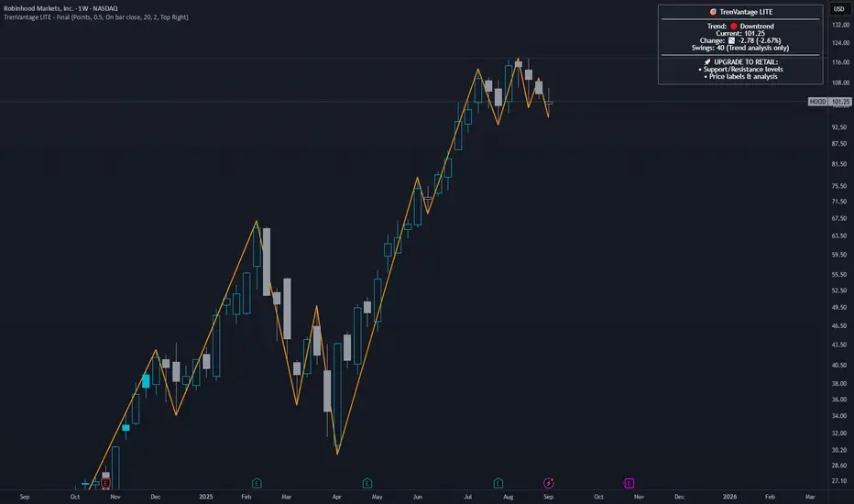The height and width of the screenshot is (504, 854).
Task: Click the HOOD symbol label on price scale
Action: pos(817,102)
